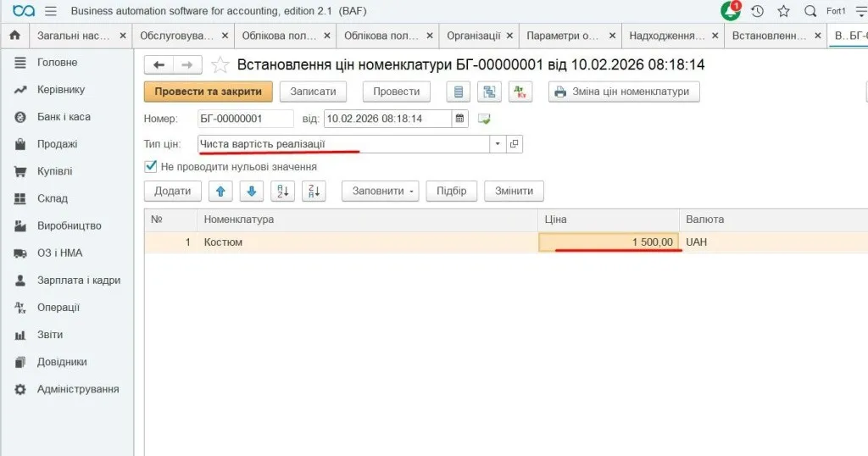868x456 pixels.
Task: Switch to Надходження… tab
Action: 666,36
